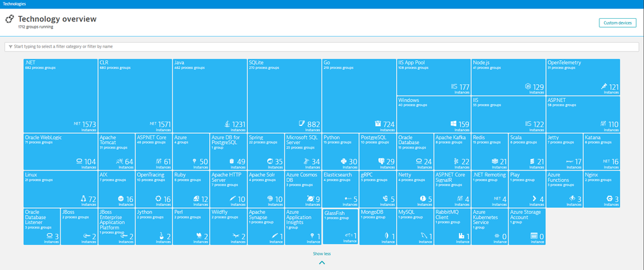Viewport: 644px width, 270px height.
Task: Open the ASP.NET Core SignalR tile
Action: [x=452, y=189]
